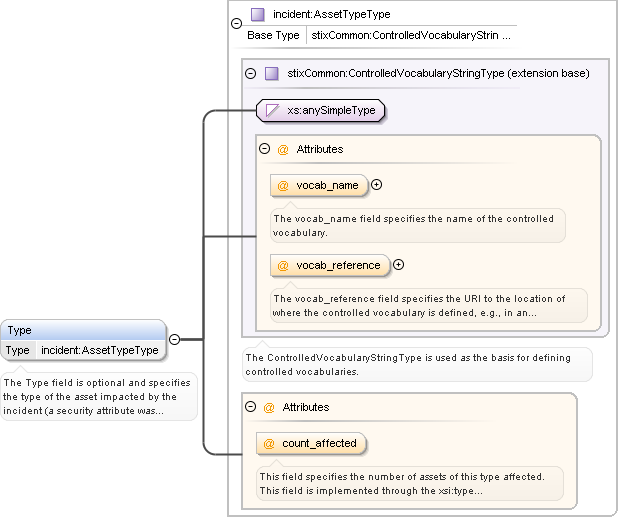Viewport: 619px width, 518px height.
Task: Expand the vocab_reference attribute details
Action: point(398,265)
